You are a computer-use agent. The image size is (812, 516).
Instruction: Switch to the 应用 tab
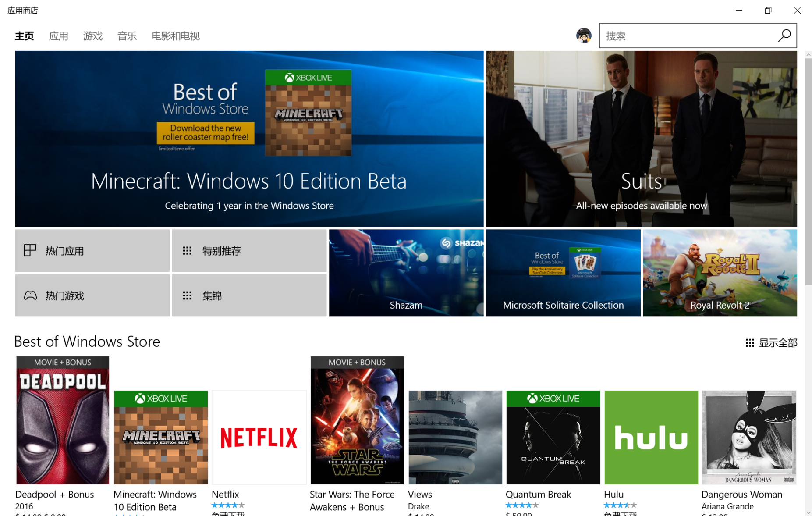pyautogui.click(x=58, y=36)
